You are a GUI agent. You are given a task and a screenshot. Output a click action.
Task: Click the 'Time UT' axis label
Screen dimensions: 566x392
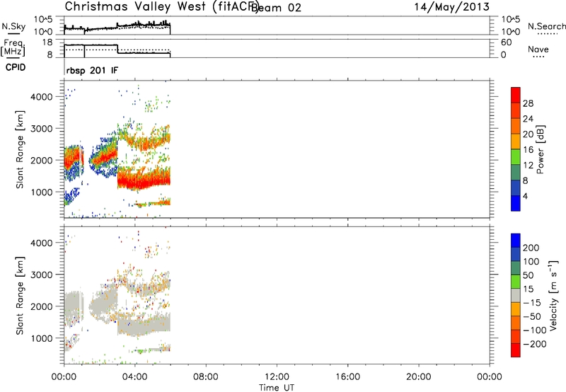277,388
